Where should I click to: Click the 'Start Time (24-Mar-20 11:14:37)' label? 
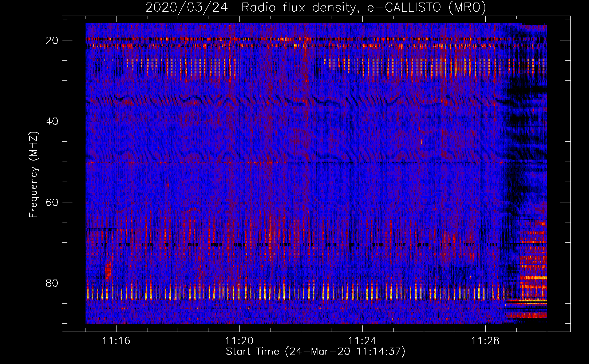pyautogui.click(x=316, y=352)
